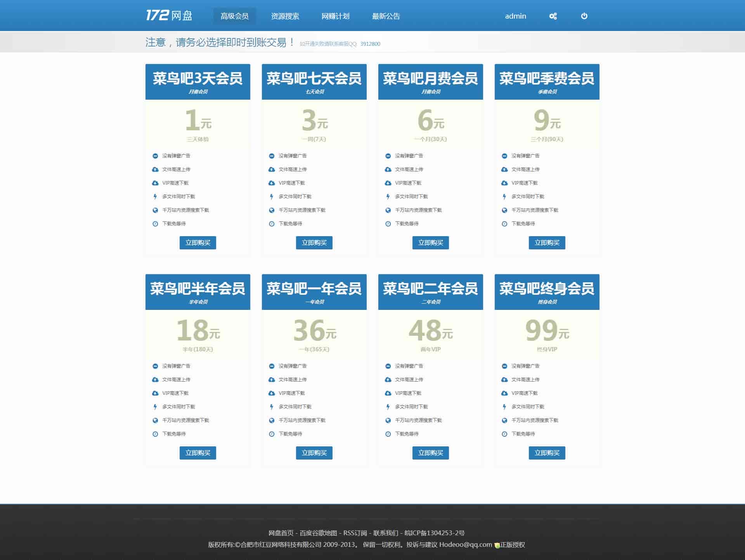
Task: Click the power logout icon
Action: (584, 16)
